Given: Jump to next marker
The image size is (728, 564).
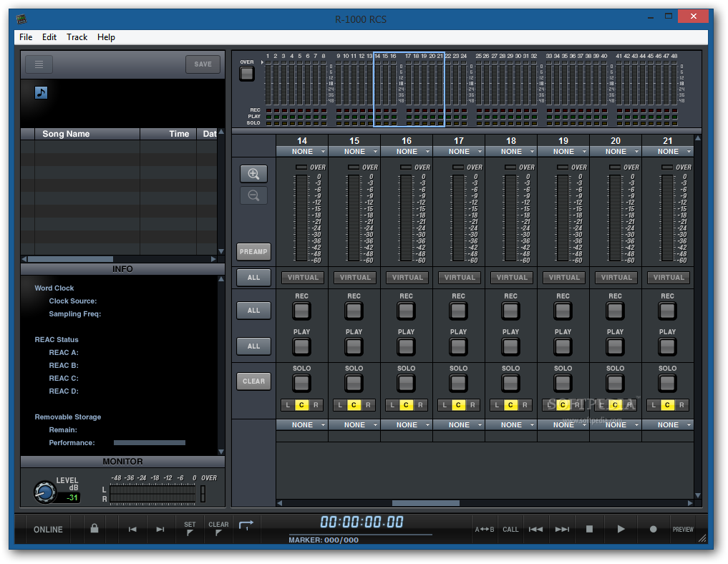Looking at the screenshot, I should [x=160, y=529].
